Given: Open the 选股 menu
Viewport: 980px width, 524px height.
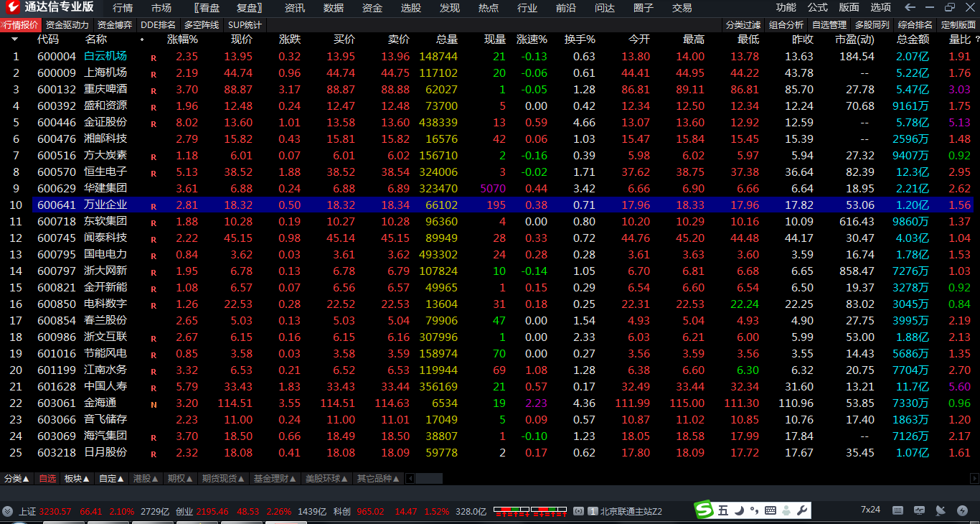Looking at the screenshot, I should tap(411, 8).
